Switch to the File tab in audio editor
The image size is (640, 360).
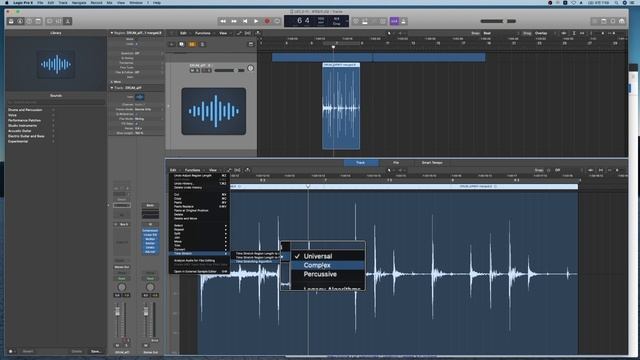pos(396,162)
